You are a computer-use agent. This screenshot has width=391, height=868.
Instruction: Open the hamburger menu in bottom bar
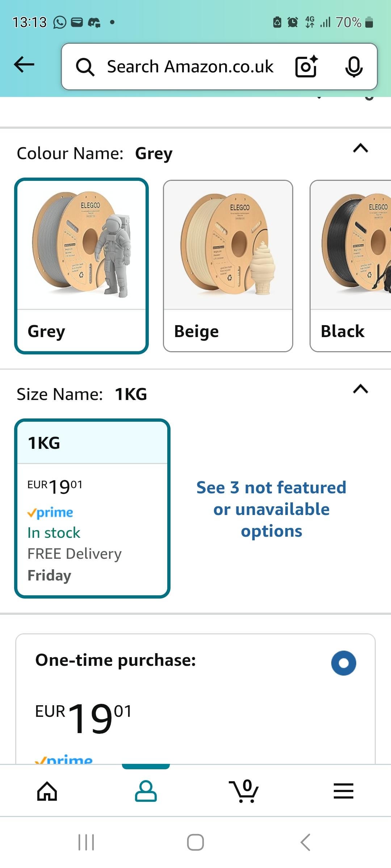pyautogui.click(x=343, y=791)
